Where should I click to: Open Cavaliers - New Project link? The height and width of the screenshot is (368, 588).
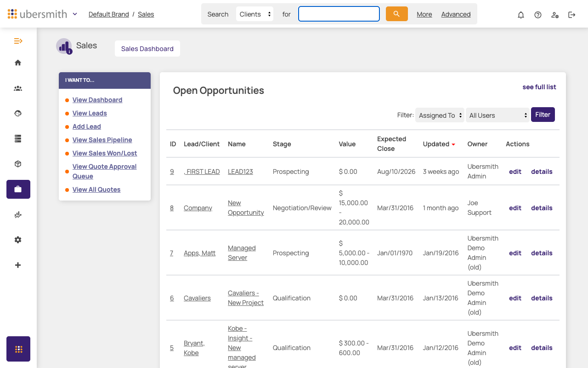point(246,298)
